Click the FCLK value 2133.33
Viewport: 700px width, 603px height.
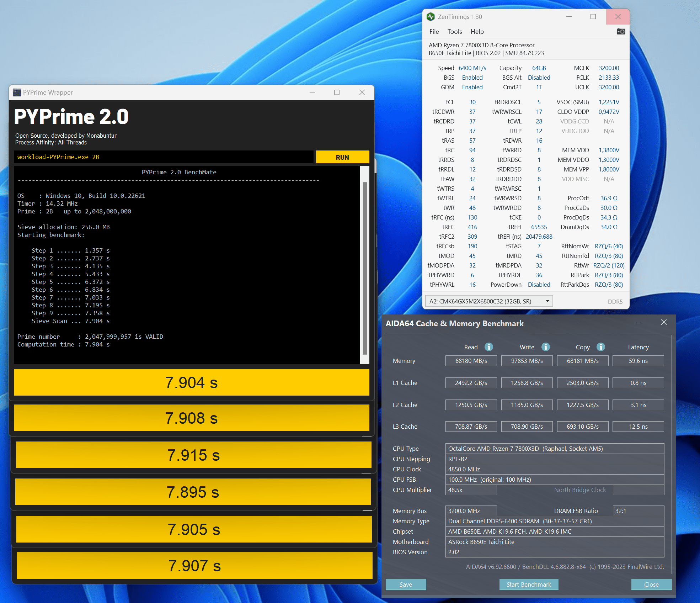tap(609, 78)
